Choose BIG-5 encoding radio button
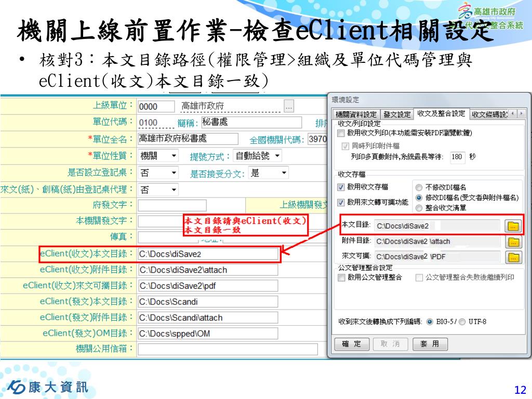This screenshot has width=532, height=399. [x=430, y=322]
